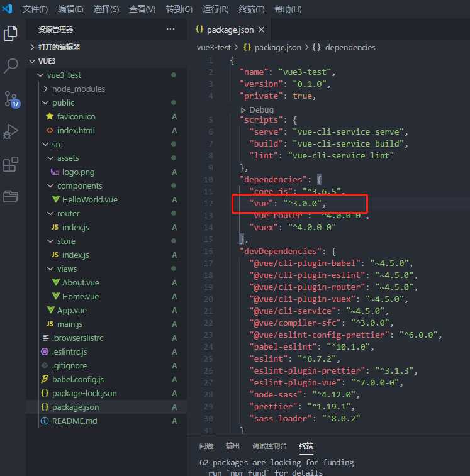Click the babel.config.js Babel icon

45,379
